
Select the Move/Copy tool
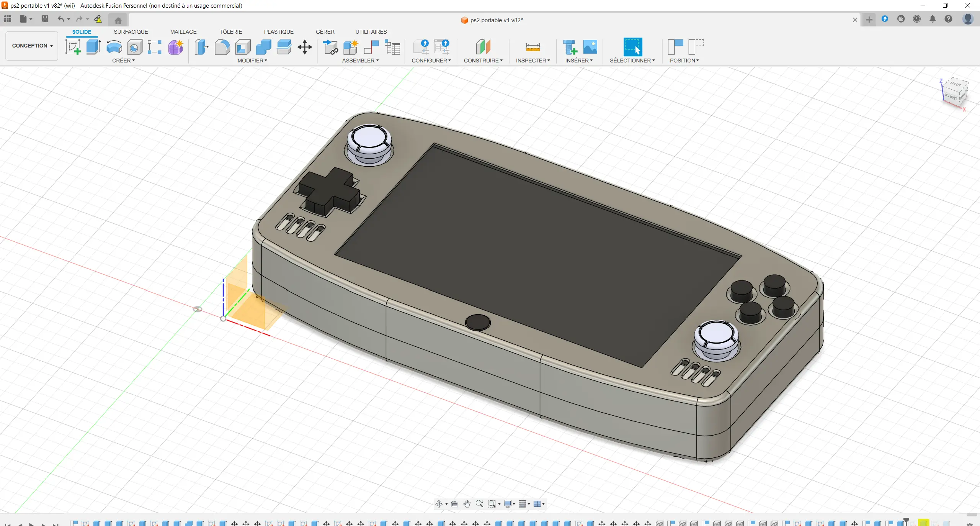(305, 48)
